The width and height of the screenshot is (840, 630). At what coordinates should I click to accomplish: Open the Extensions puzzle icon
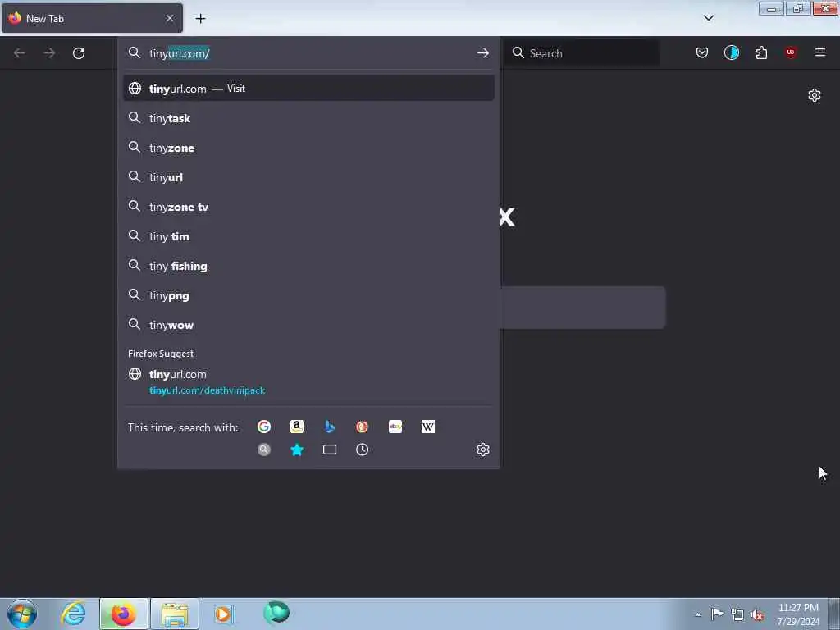point(761,52)
